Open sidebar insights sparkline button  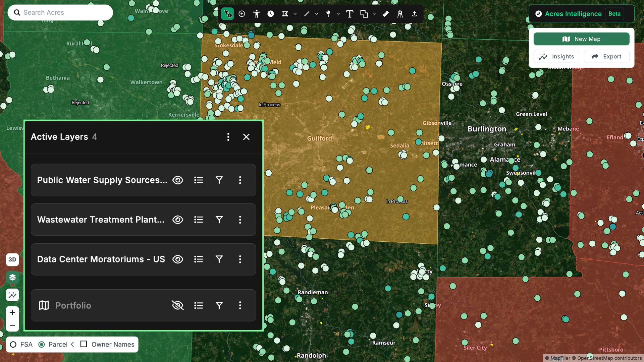click(x=12, y=295)
